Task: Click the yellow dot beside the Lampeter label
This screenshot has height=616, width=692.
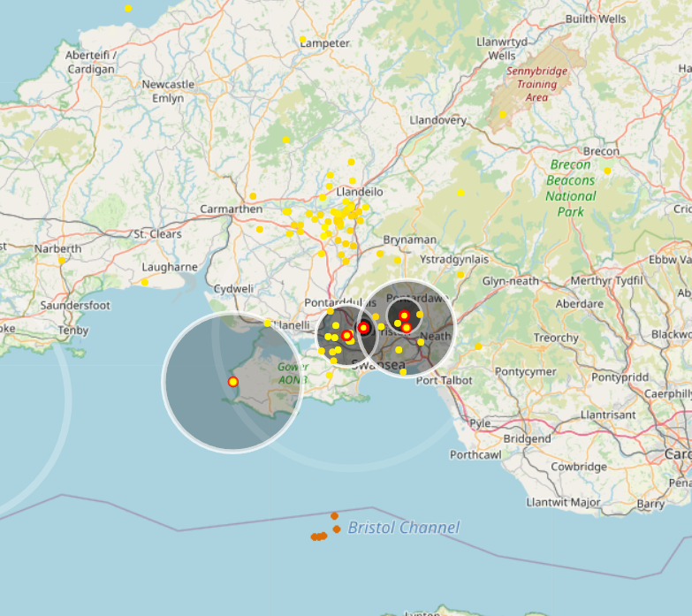Action: click(x=303, y=39)
